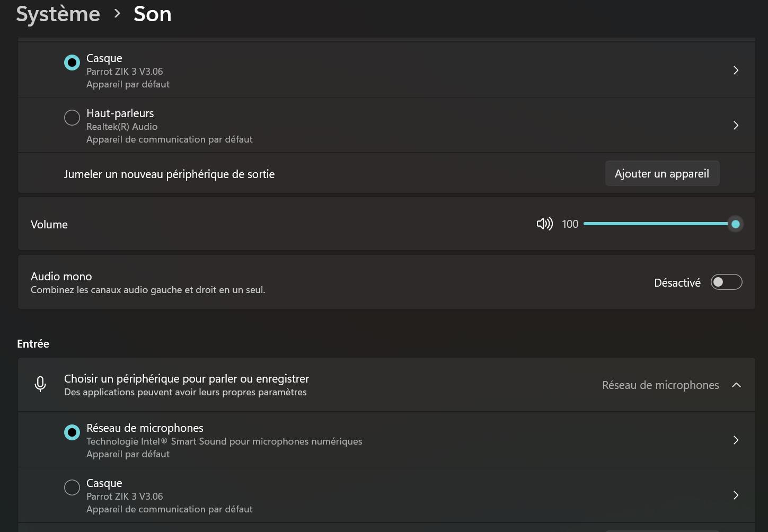Click the Son breadcrumb title

tap(152, 14)
